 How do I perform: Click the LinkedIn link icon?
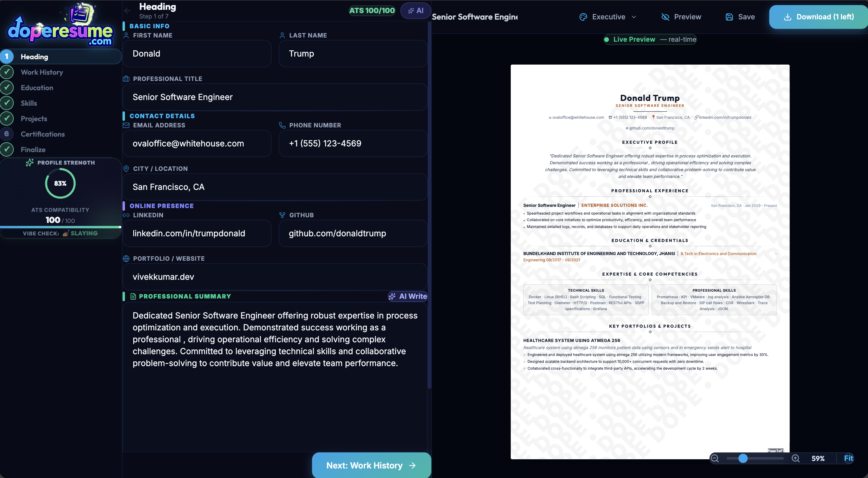[126, 215]
